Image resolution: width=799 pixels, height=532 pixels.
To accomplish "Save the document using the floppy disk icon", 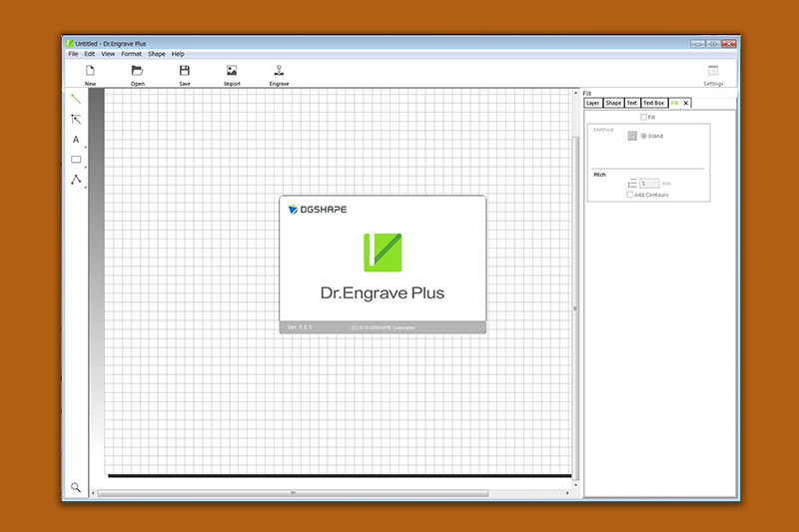I will (x=185, y=71).
